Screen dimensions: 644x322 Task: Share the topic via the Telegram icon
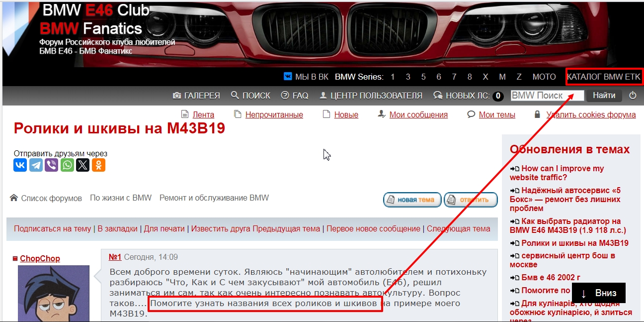pos(35,165)
